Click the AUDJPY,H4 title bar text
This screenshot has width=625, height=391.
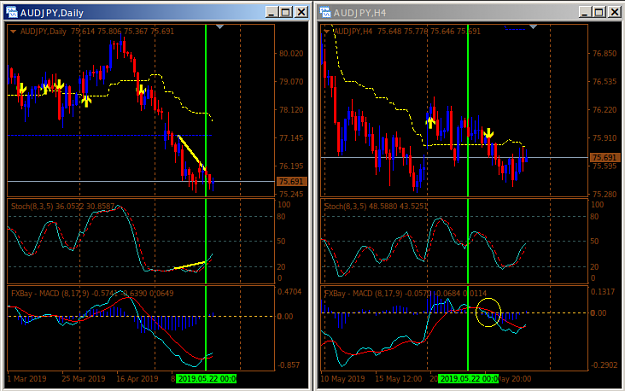click(360, 13)
